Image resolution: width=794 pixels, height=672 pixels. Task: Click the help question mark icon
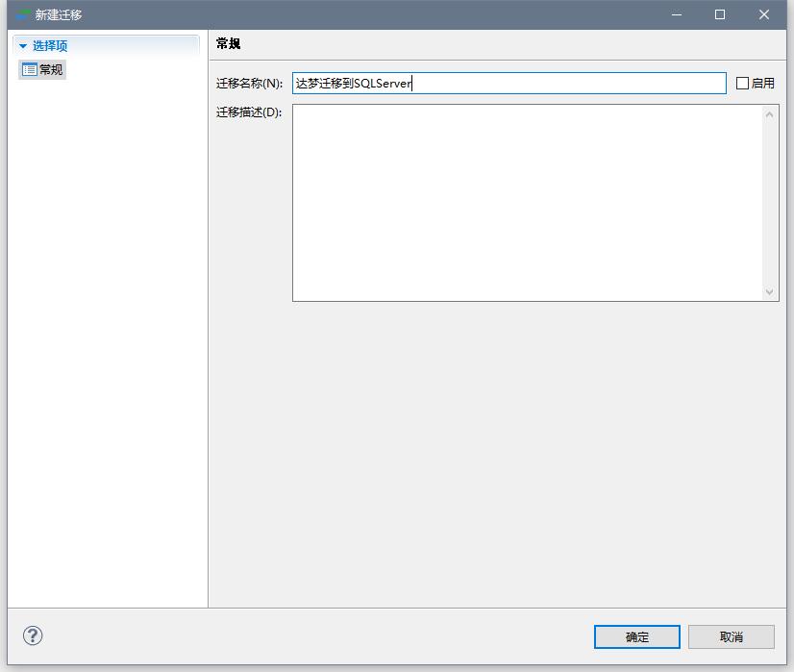pos(33,635)
